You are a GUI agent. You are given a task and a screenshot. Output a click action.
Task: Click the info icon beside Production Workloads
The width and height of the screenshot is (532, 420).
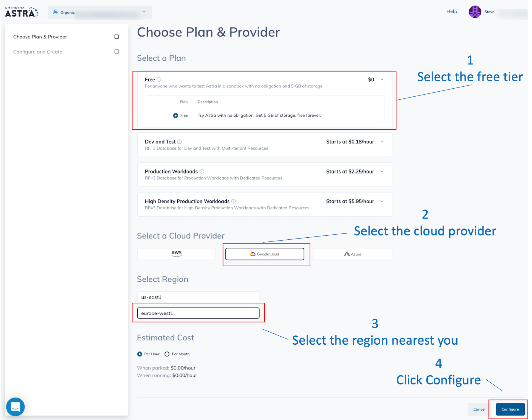coord(202,171)
